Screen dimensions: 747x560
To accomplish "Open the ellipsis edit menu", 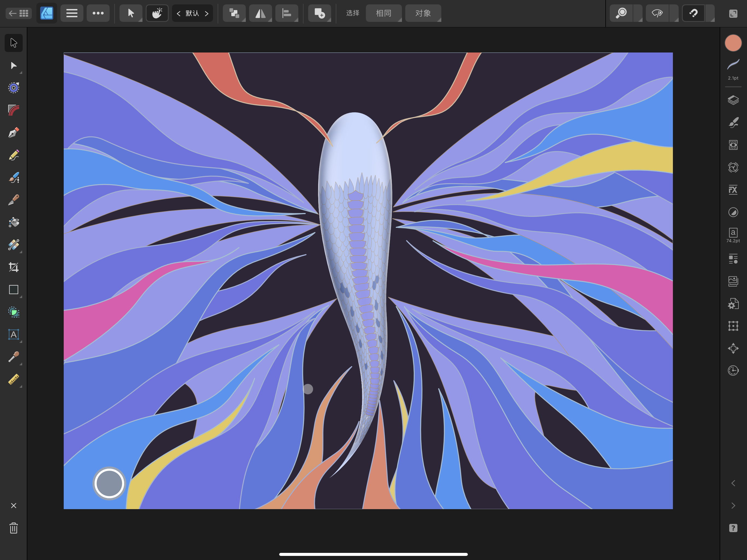I will (x=98, y=13).
